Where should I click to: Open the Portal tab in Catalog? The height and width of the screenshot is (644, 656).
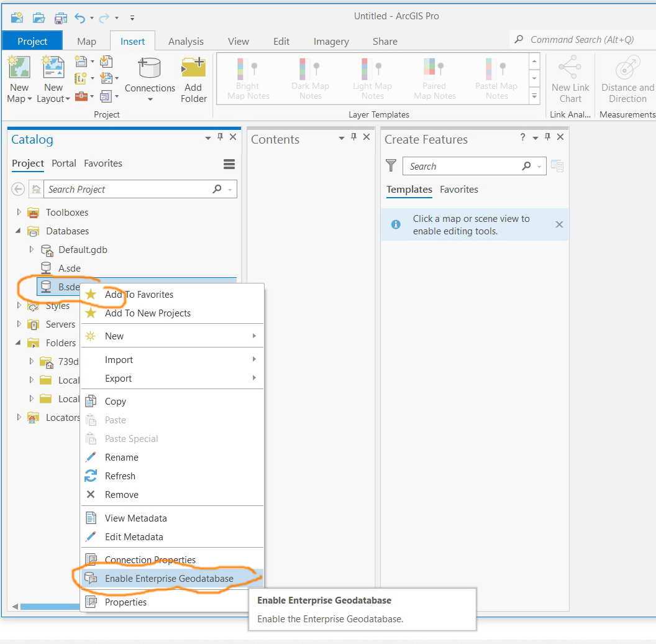click(x=63, y=163)
